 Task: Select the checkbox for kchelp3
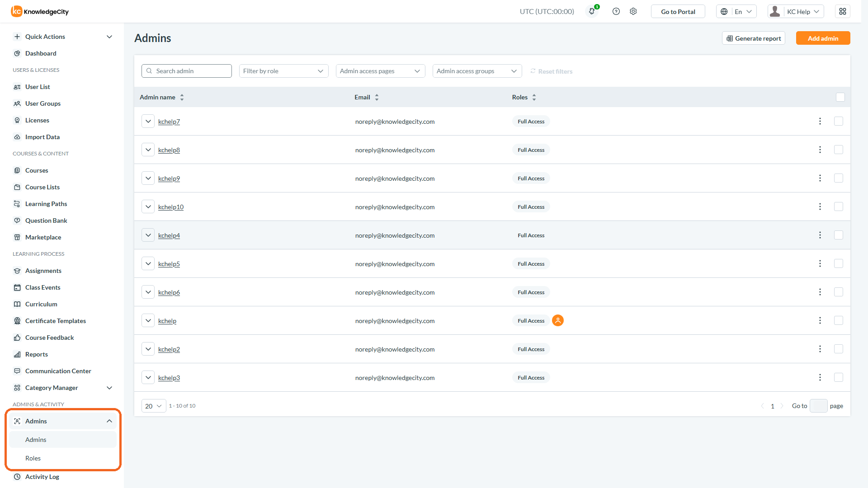839,377
